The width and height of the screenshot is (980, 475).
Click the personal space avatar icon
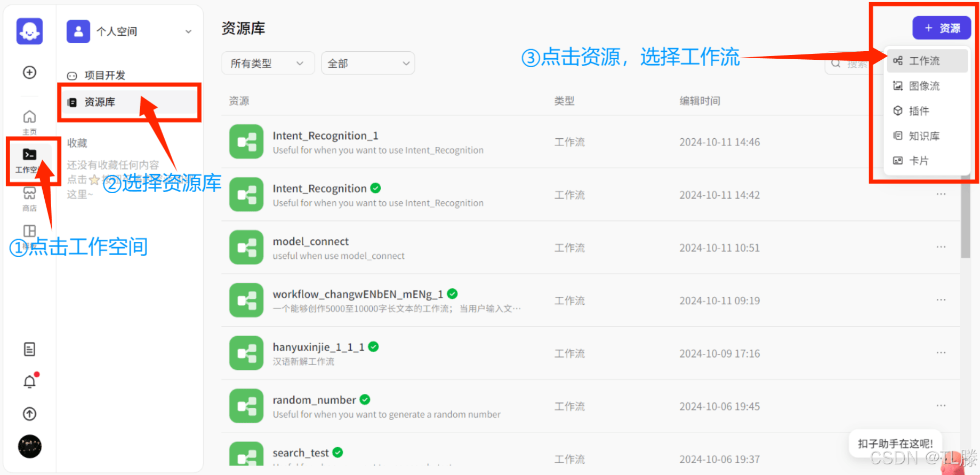[78, 31]
